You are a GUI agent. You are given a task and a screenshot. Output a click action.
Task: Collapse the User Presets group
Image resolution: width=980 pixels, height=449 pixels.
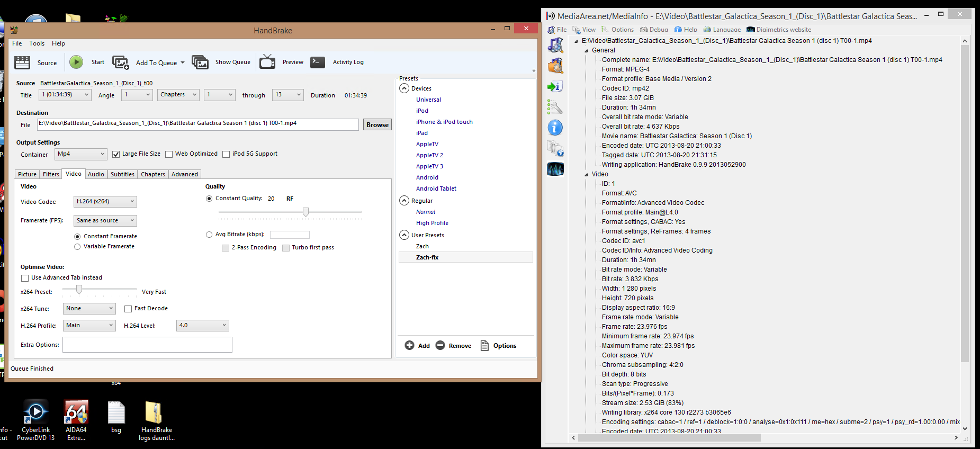click(404, 235)
